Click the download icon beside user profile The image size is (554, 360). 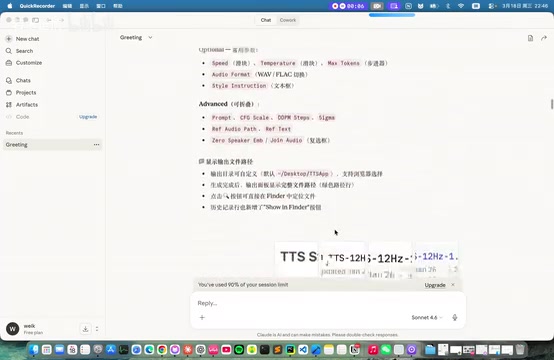coord(86,329)
